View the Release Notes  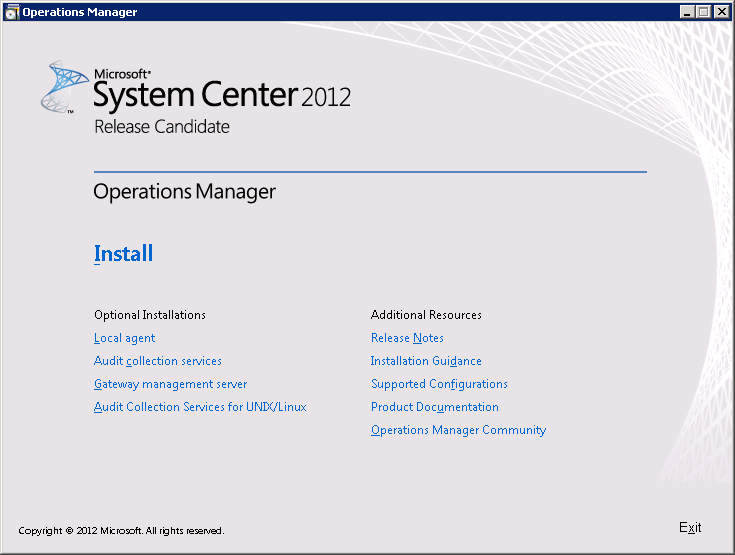click(x=407, y=338)
